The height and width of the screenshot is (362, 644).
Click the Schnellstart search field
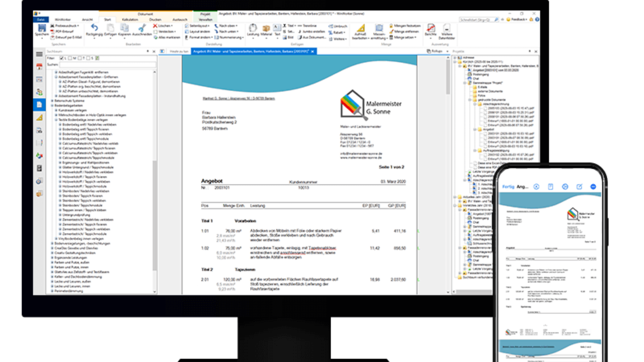pyautogui.click(x=476, y=20)
